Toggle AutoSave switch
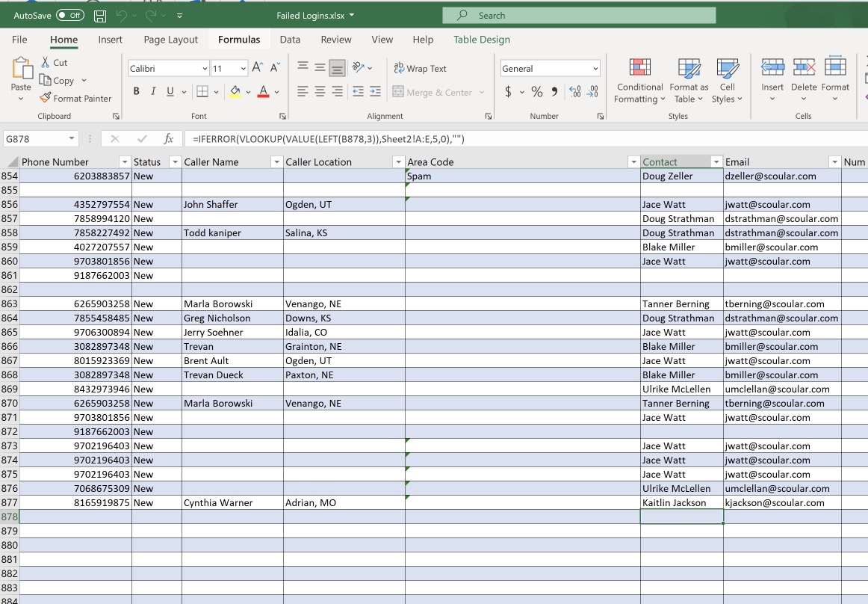 coord(69,16)
